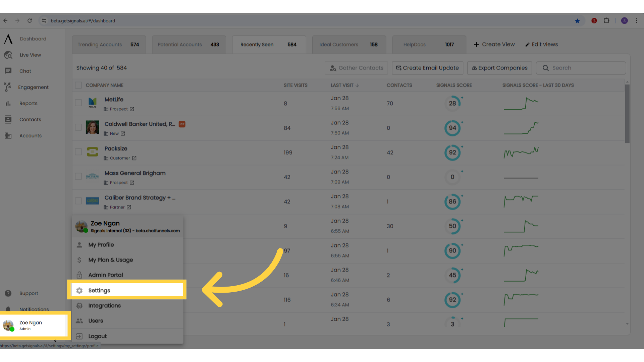This screenshot has height=362, width=644.
Task: Click the Engagement sidebar icon
Action: click(8, 87)
